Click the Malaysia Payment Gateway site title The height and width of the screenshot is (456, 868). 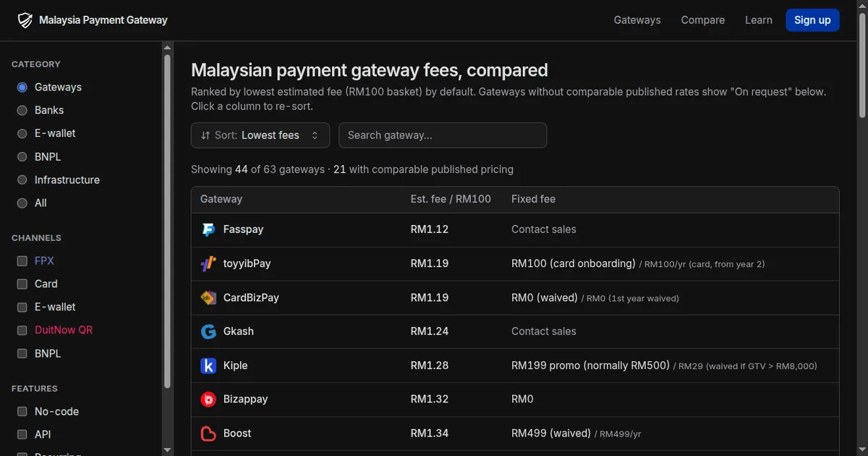(x=103, y=20)
